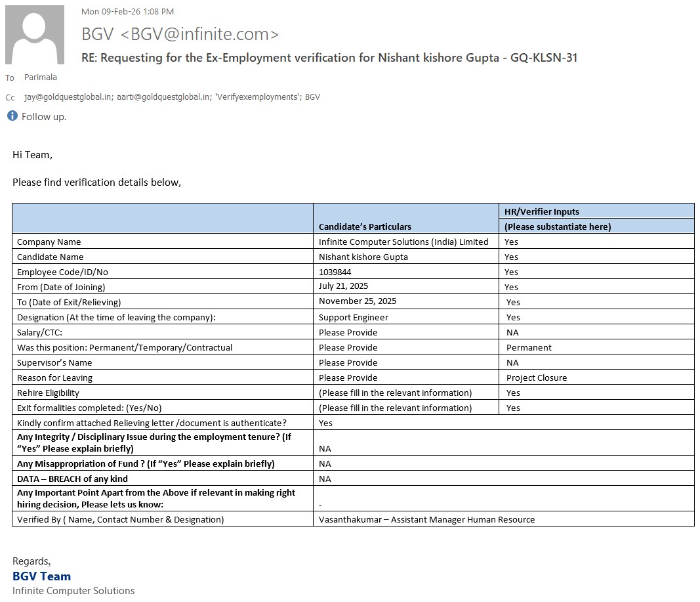Click the NA value in Supervisor's Name row
The width and height of the screenshot is (700, 602).
[x=512, y=362]
